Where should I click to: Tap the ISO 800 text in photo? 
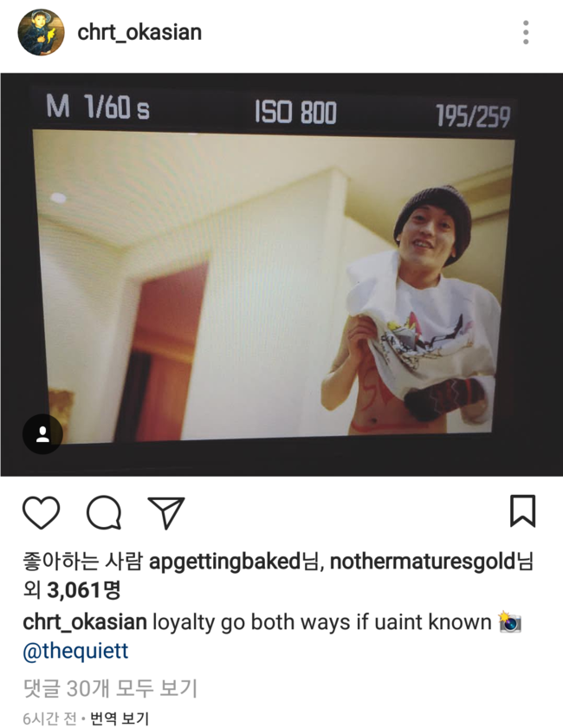295,113
